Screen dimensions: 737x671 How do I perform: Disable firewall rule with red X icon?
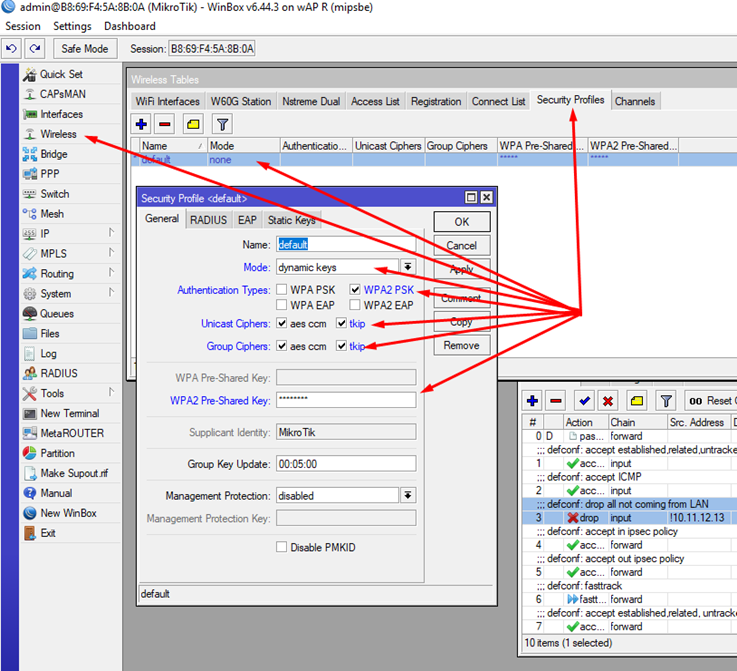608,401
